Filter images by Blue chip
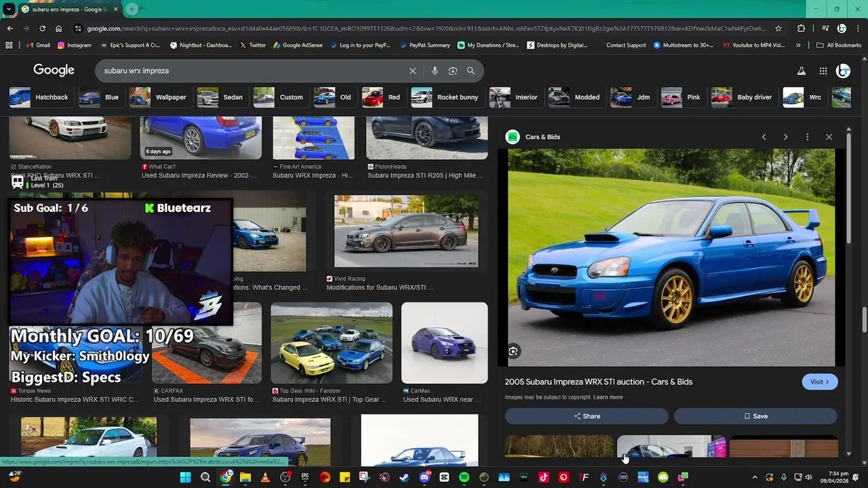Screen dimensions: 868x488 [x=99, y=97]
